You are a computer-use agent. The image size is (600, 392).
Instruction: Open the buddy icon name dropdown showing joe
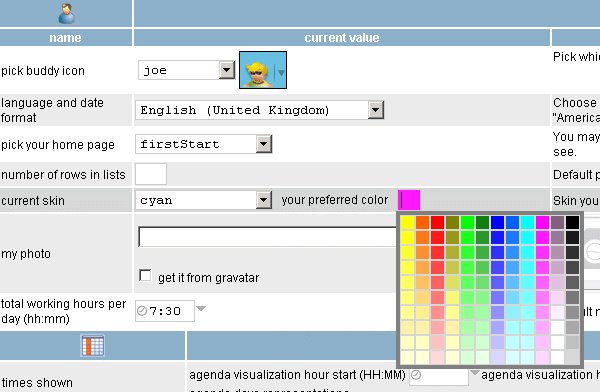pyautogui.click(x=186, y=70)
